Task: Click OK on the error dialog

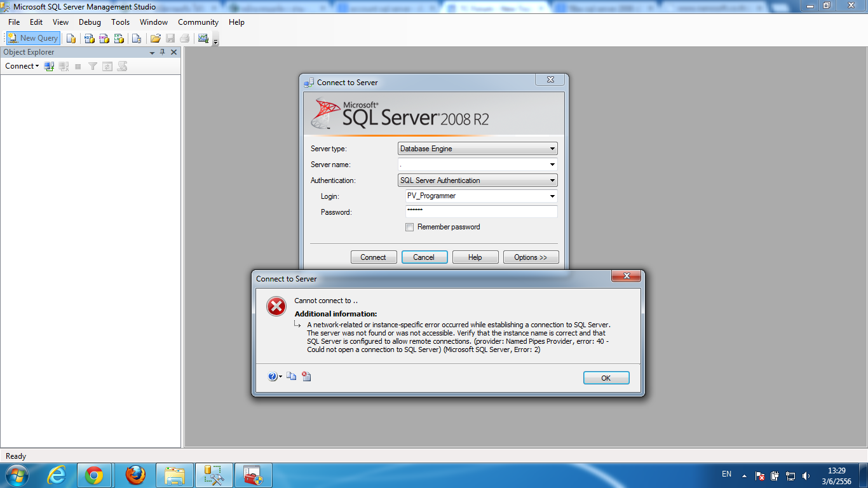Action: (606, 378)
